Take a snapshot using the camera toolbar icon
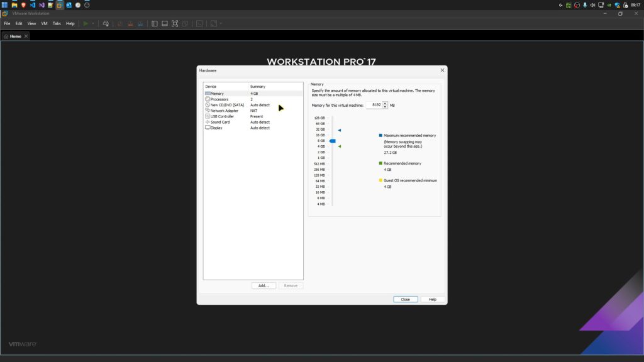644x362 pixels. coord(119,23)
